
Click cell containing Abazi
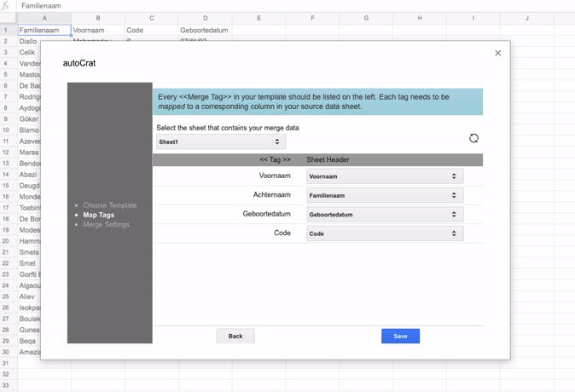[x=29, y=175]
